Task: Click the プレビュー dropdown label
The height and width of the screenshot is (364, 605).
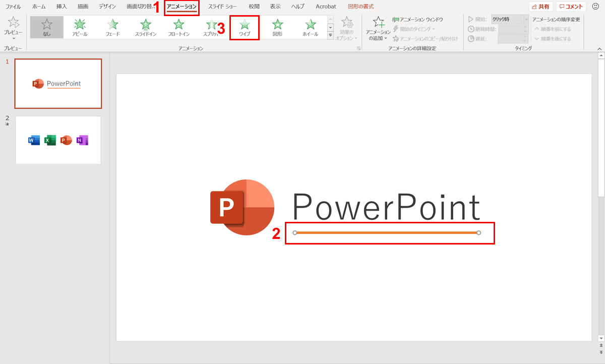Action: coord(13,35)
